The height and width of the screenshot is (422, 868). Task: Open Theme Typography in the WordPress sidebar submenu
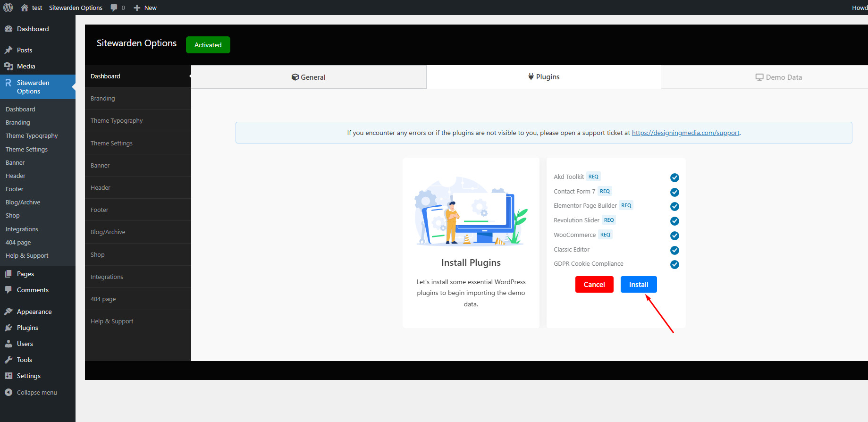click(32, 135)
